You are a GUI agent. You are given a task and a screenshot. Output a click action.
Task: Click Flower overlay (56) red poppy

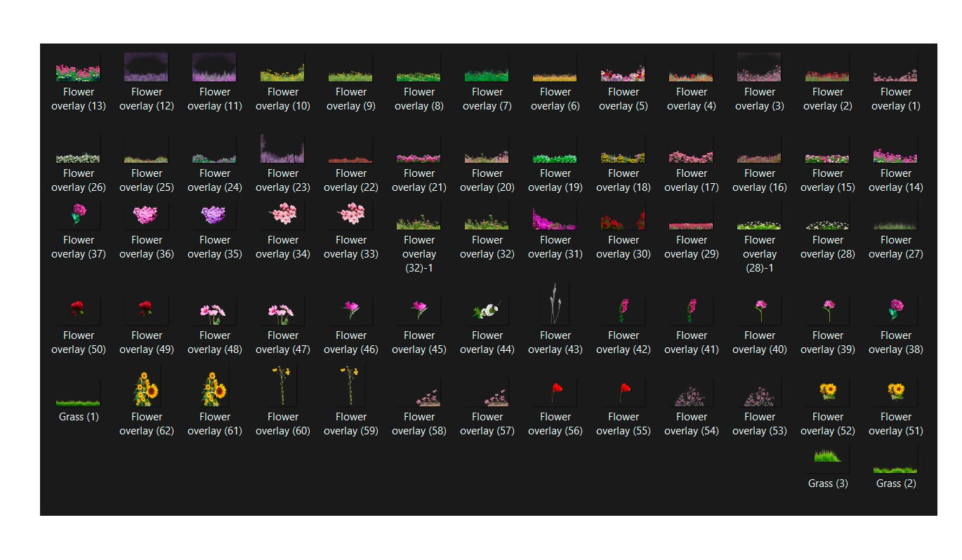click(x=555, y=392)
